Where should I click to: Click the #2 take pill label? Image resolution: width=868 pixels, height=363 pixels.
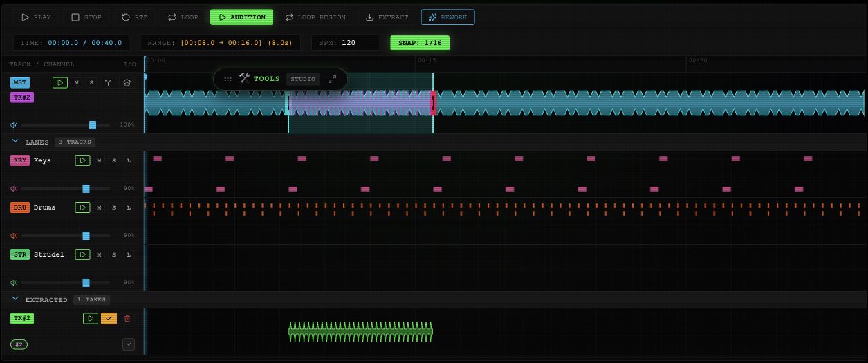(19, 344)
